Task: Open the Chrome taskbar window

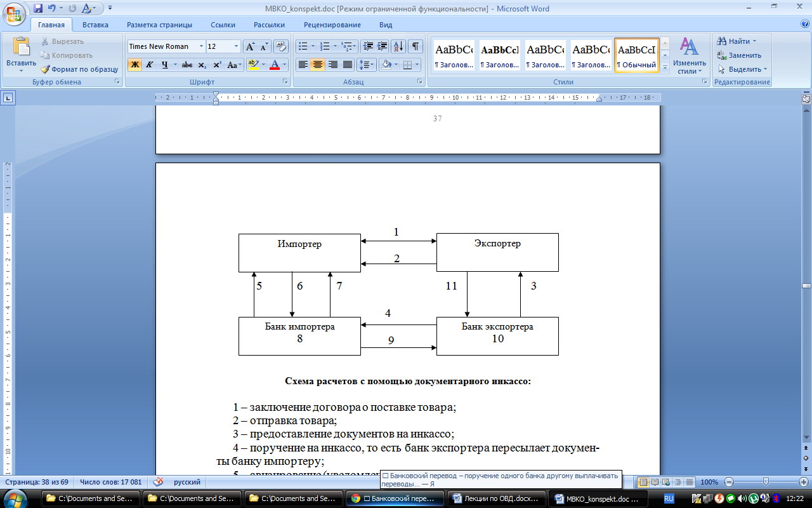Action: (394, 499)
